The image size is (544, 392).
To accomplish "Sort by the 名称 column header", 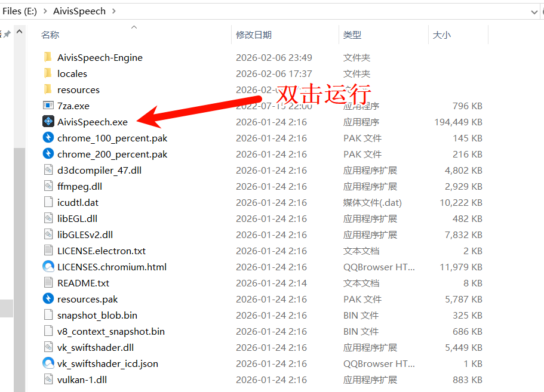I will [50, 35].
